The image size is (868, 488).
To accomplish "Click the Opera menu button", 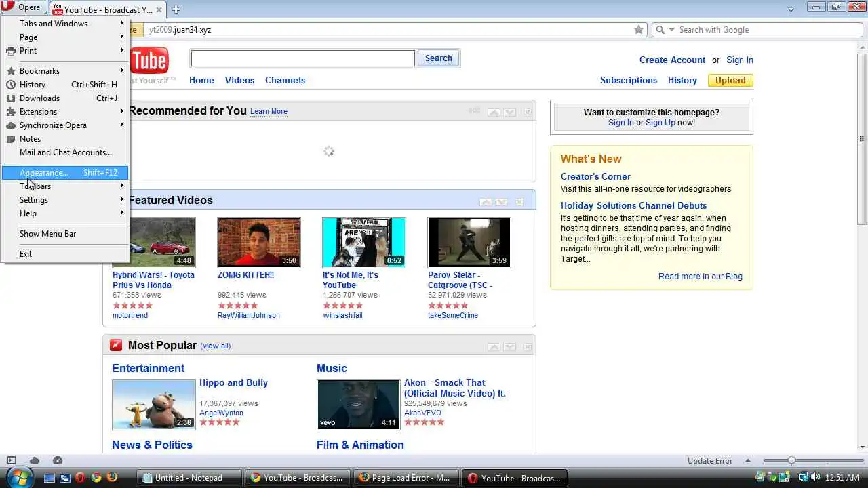I will [x=24, y=7].
